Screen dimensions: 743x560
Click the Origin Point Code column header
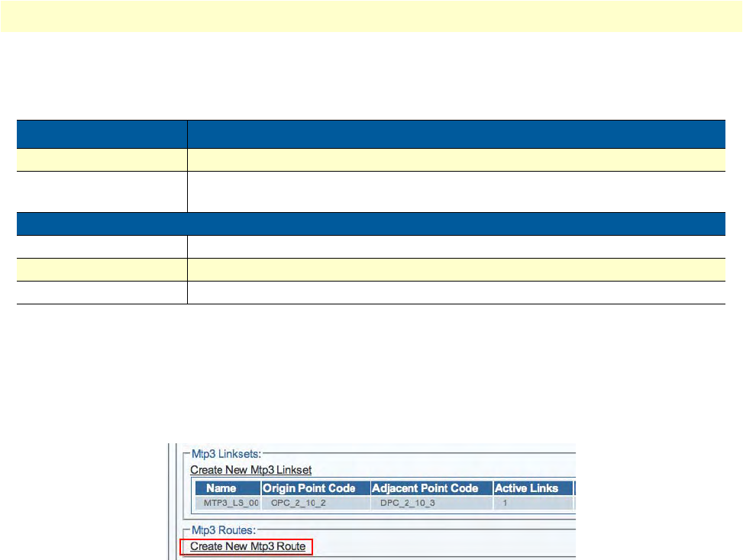pos(315,488)
